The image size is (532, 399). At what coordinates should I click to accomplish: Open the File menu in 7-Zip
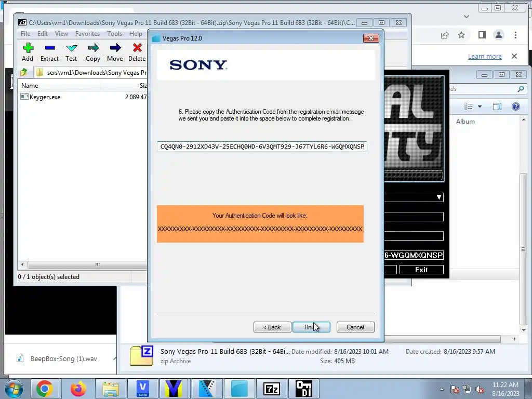25,34
